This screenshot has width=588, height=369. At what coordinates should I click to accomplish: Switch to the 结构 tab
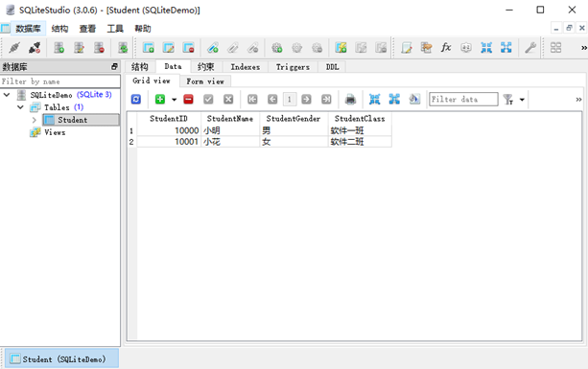coord(140,67)
